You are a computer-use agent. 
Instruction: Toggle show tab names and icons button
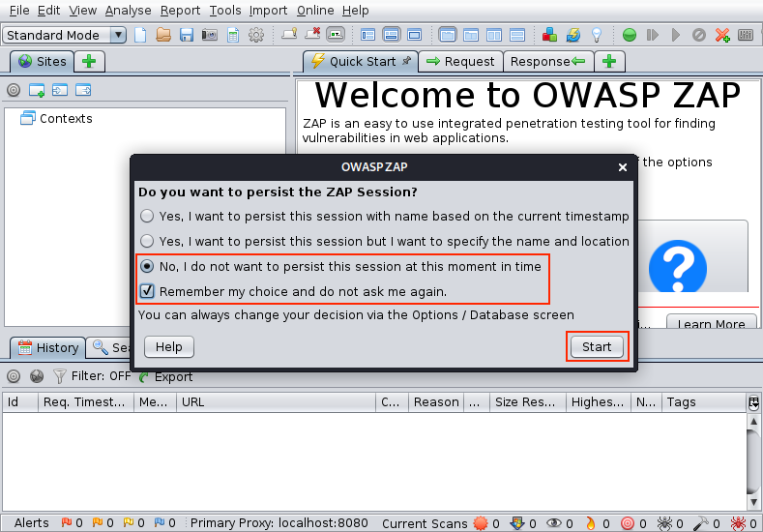coord(337,35)
